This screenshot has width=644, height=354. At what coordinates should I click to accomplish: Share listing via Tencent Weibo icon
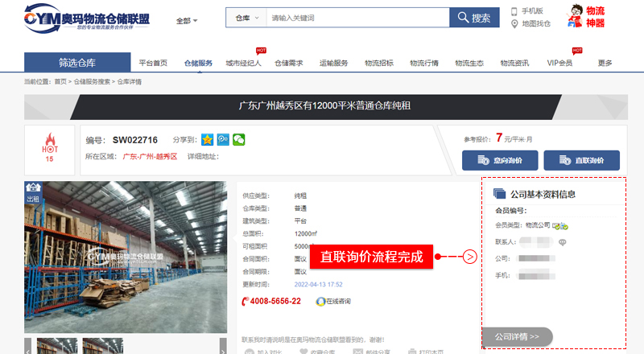(x=223, y=139)
